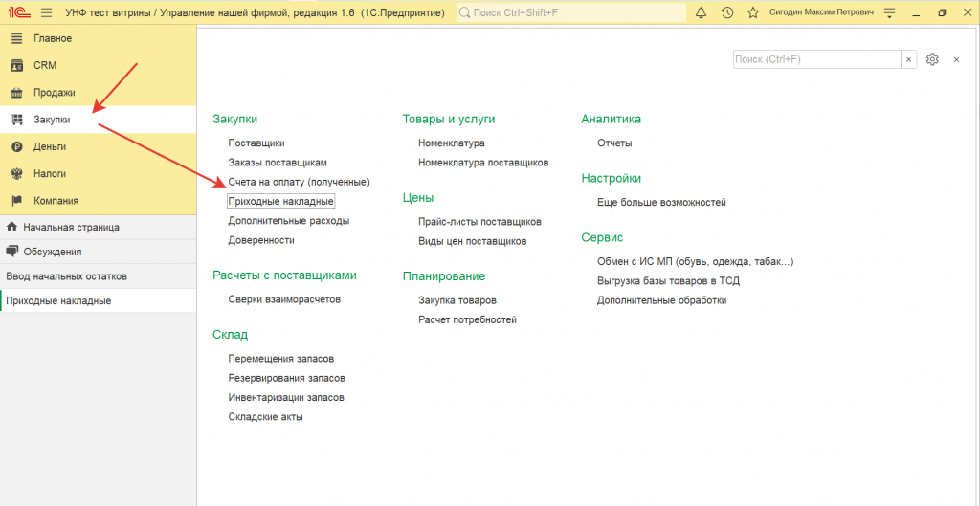The image size is (980, 506).
Task: Open Отчеты link under Аналитика
Action: click(x=615, y=143)
